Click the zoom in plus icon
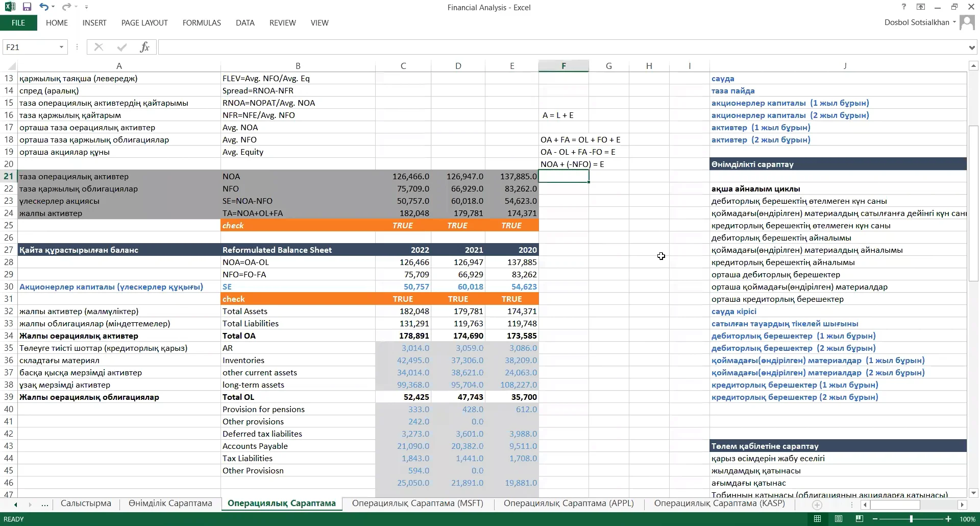 click(x=948, y=519)
